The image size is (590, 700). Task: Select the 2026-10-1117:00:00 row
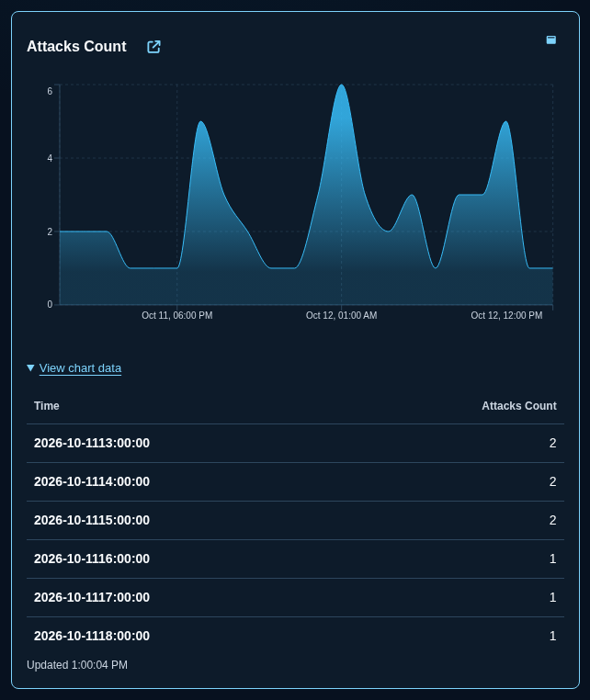coord(295,597)
